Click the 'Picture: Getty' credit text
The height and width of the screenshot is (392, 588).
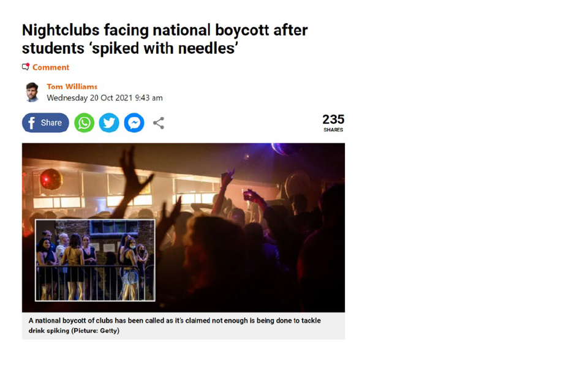click(x=96, y=331)
